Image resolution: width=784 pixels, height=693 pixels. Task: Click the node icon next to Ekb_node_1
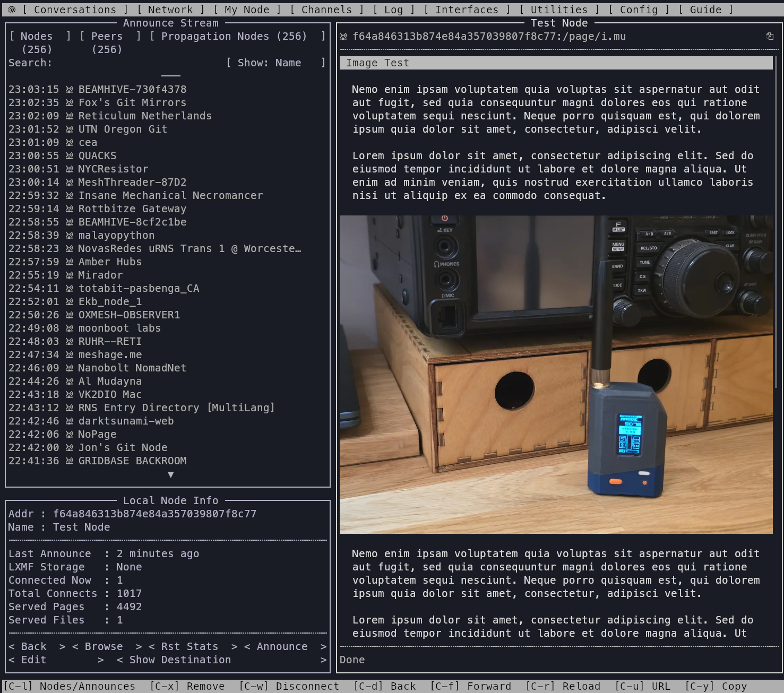pyautogui.click(x=69, y=301)
